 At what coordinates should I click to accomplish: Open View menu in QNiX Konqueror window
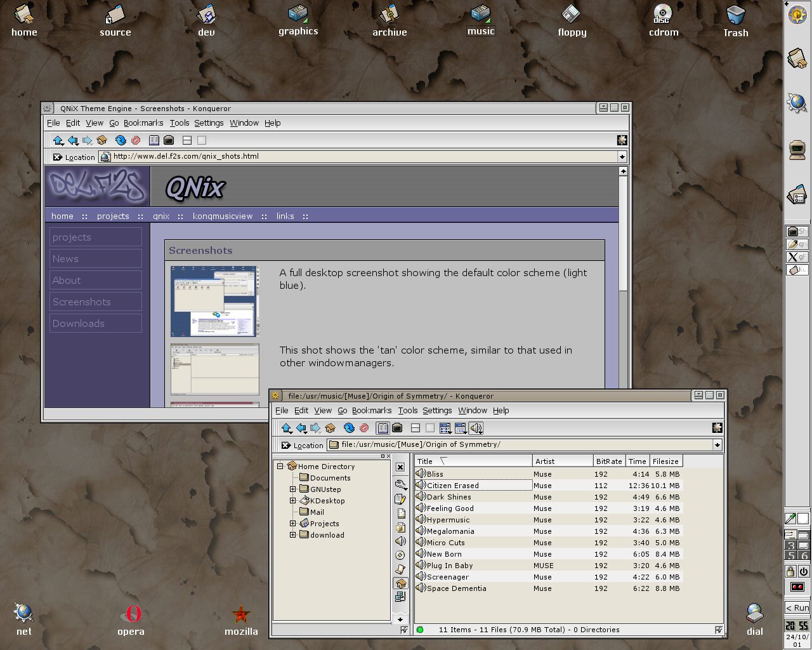(x=95, y=123)
